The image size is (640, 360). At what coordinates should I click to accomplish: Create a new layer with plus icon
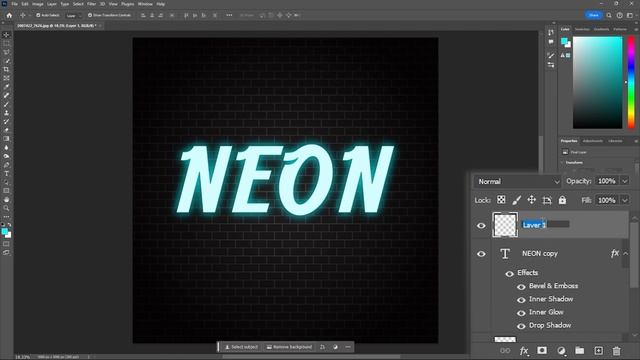[598, 351]
